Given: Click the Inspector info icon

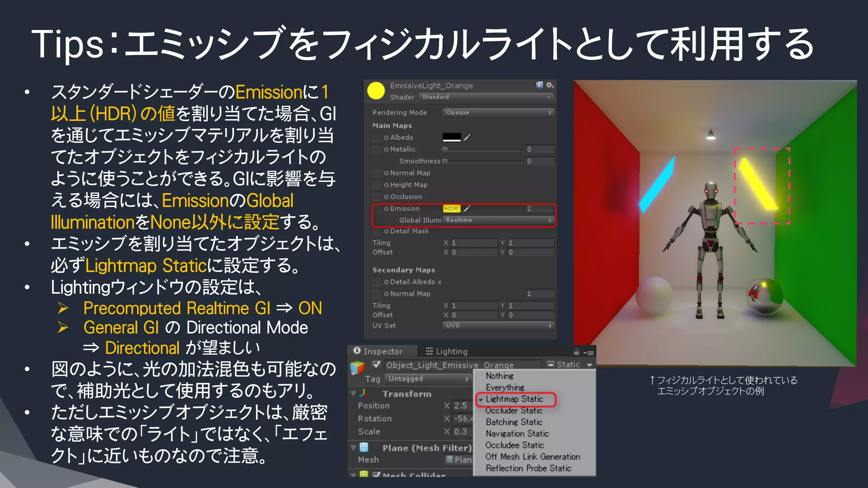Looking at the screenshot, I should [357, 351].
